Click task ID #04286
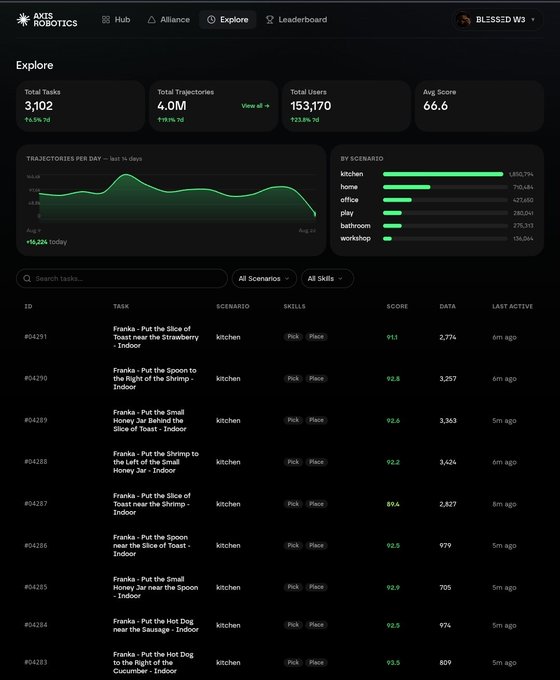The width and height of the screenshot is (560, 680). 36,545
